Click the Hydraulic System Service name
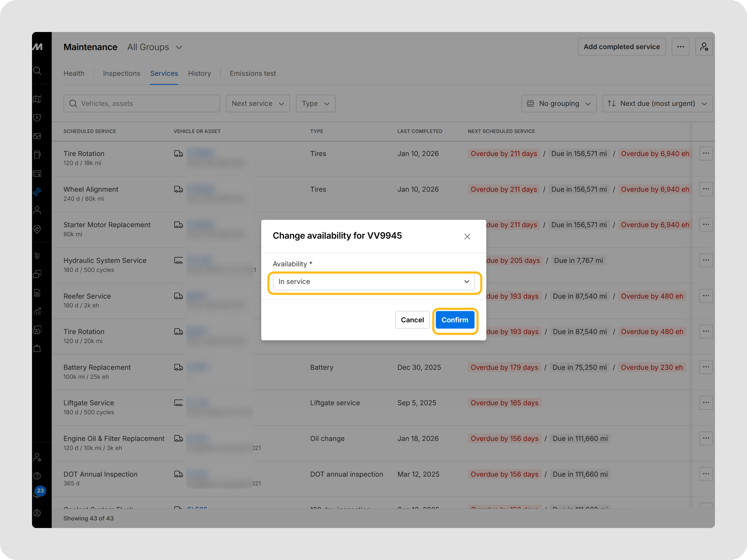The image size is (747, 560). 105,260
